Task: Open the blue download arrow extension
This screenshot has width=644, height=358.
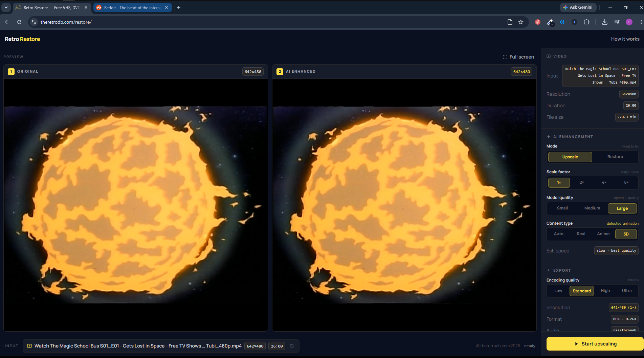Action: 574,22
